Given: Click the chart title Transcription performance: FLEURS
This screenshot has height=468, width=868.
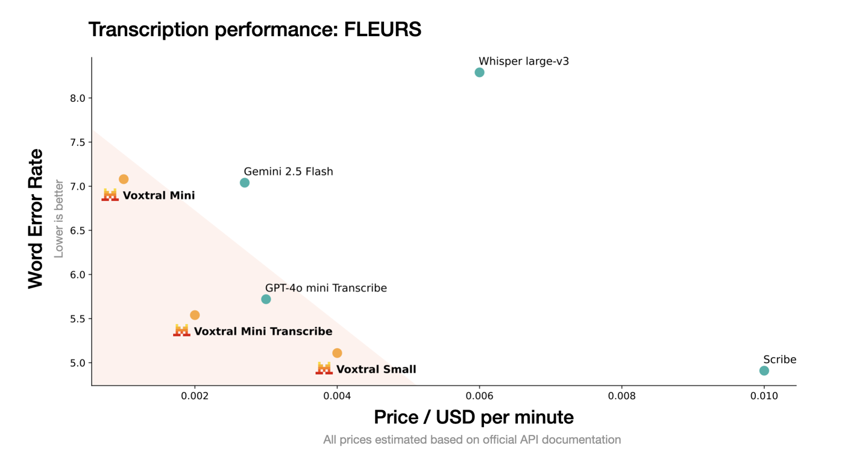Looking at the screenshot, I should 254,30.
